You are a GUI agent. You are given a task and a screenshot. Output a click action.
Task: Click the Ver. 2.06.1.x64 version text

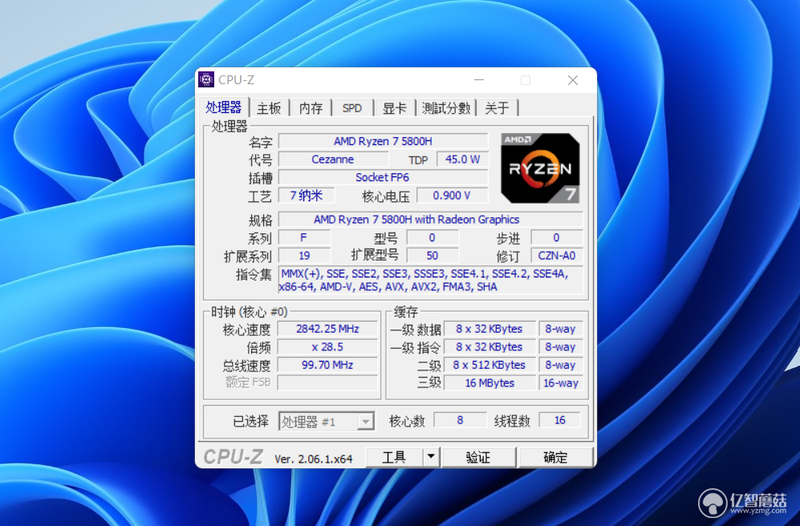click(x=313, y=459)
